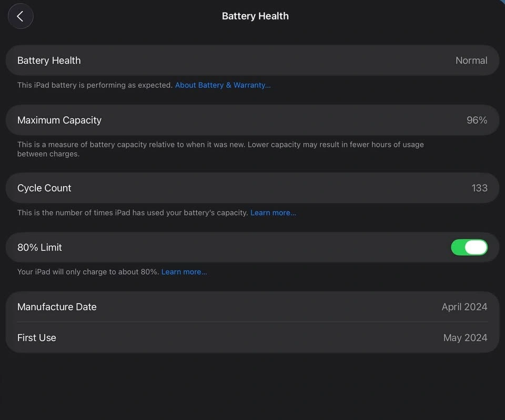
Task: Select the Battery Health row label
Action: 49,61
